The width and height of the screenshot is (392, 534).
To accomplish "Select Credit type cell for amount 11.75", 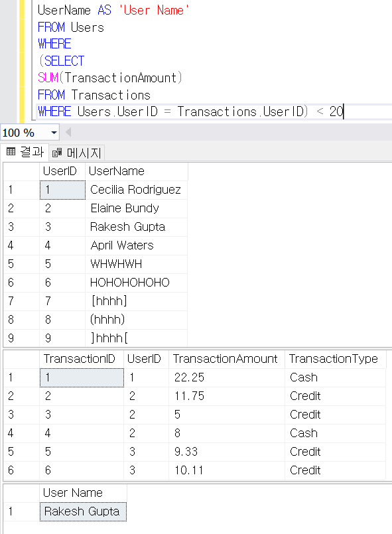I will pyautogui.click(x=336, y=396).
